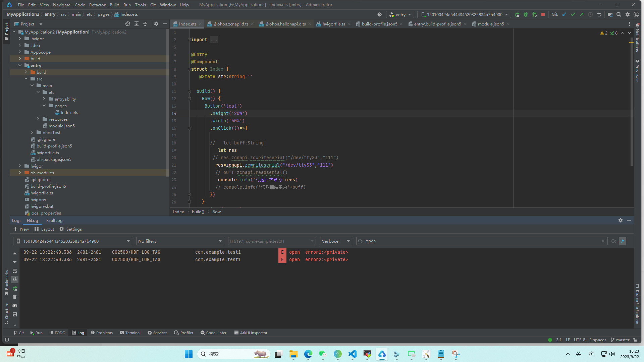Viewport: 644px width, 362px height.
Task: Switch to module.json5 editor tab
Action: click(x=491, y=24)
